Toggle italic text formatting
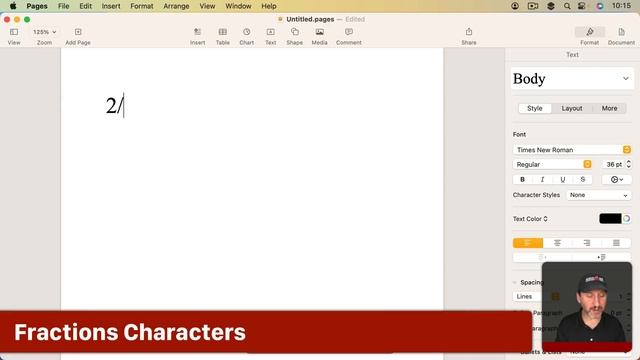This screenshot has width=640, height=360. (x=542, y=180)
